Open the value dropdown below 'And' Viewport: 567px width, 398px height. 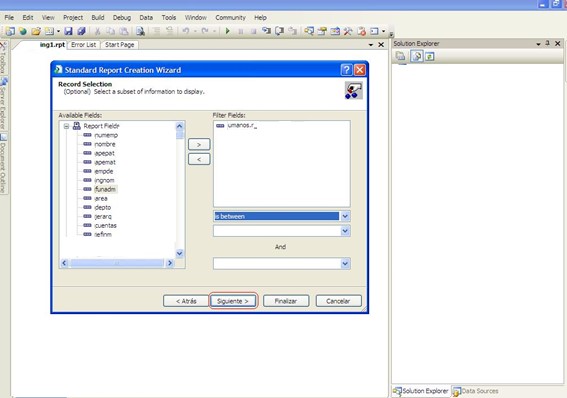click(345, 264)
